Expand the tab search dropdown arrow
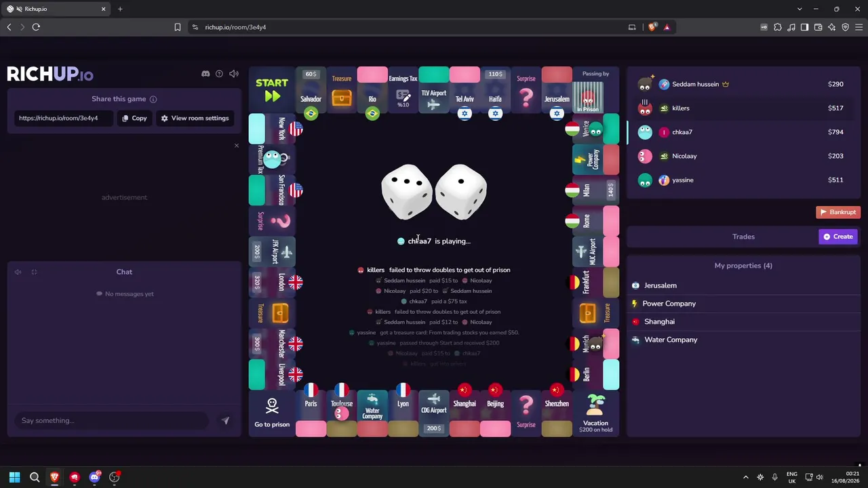 [800, 9]
